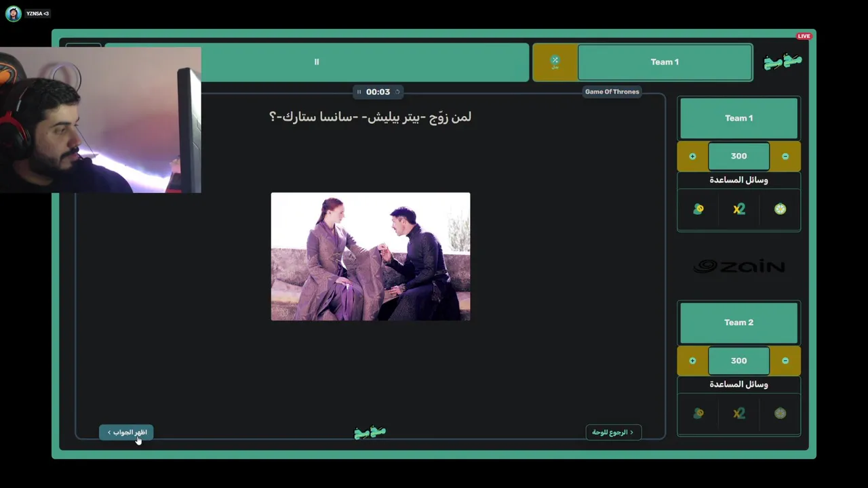Viewport: 868px width, 488px height.
Task: Reset the question timer with the refresh icon
Action: 397,92
